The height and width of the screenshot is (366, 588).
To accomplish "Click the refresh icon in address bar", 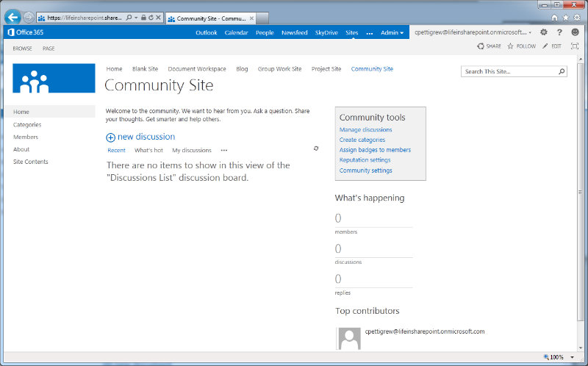I will [151, 18].
